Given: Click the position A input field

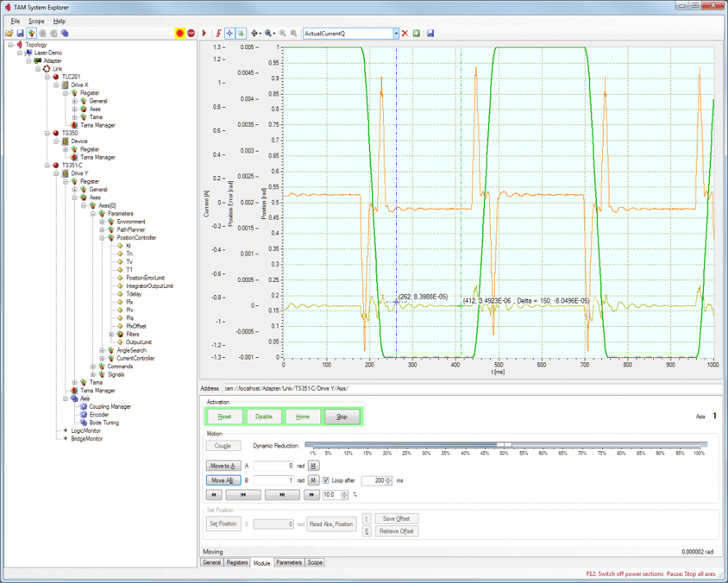Looking at the screenshot, I should pos(273,466).
